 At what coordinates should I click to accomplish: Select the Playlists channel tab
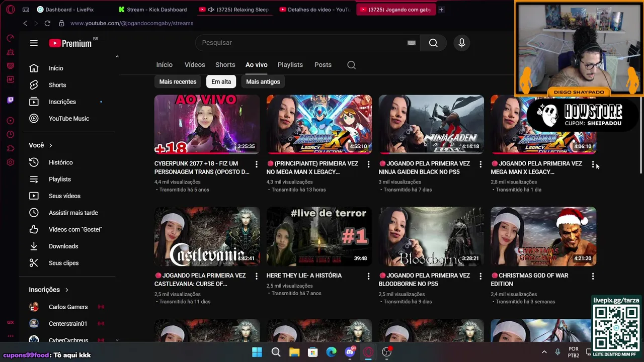(290, 65)
